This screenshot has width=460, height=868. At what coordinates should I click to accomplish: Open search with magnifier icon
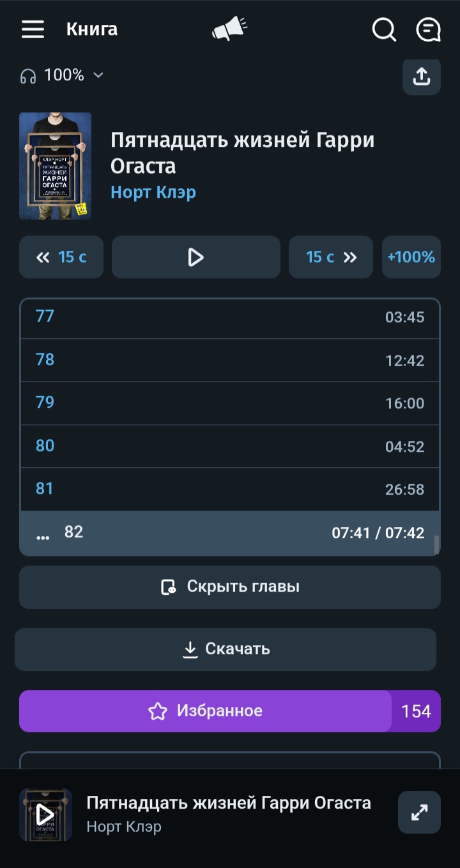point(384,29)
